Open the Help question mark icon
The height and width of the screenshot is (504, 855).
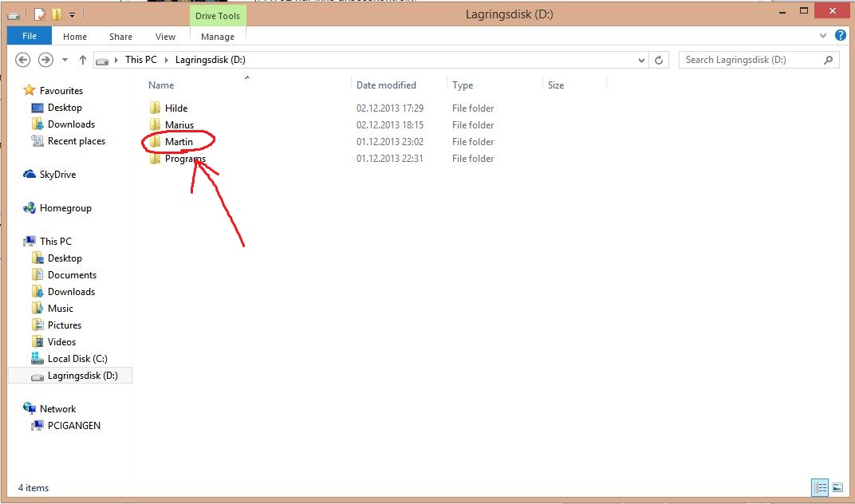tap(841, 35)
